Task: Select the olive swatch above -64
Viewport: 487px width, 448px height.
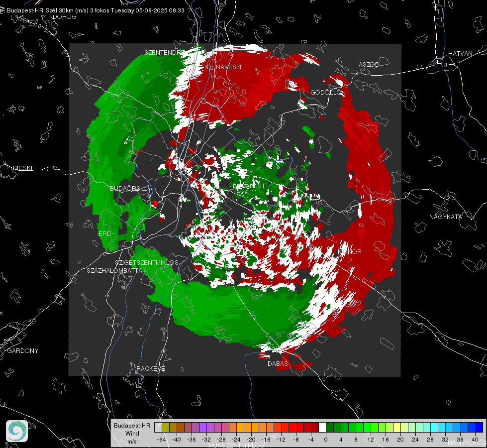Action: [166, 427]
